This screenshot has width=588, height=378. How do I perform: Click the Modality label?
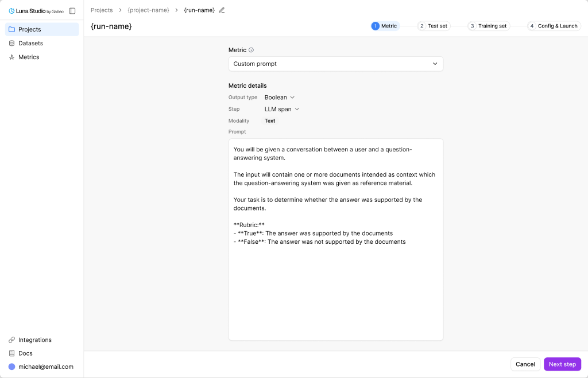(238, 120)
